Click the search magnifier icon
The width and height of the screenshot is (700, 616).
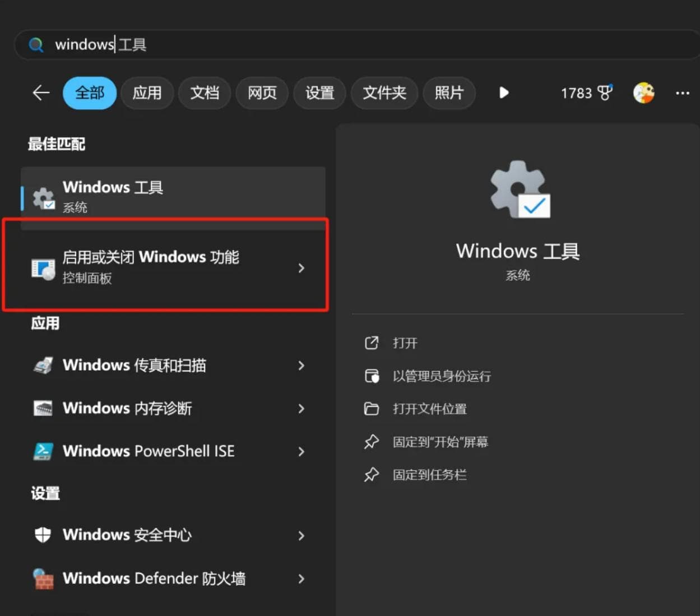coord(36,45)
